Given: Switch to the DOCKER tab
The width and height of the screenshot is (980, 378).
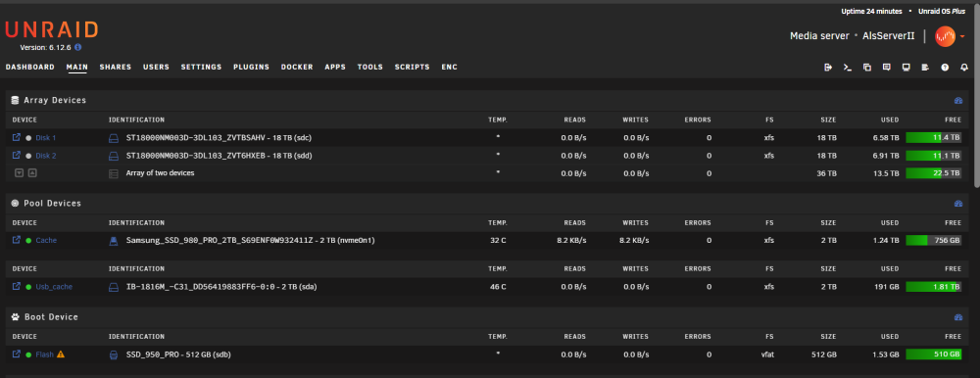Looking at the screenshot, I should pos(297,67).
